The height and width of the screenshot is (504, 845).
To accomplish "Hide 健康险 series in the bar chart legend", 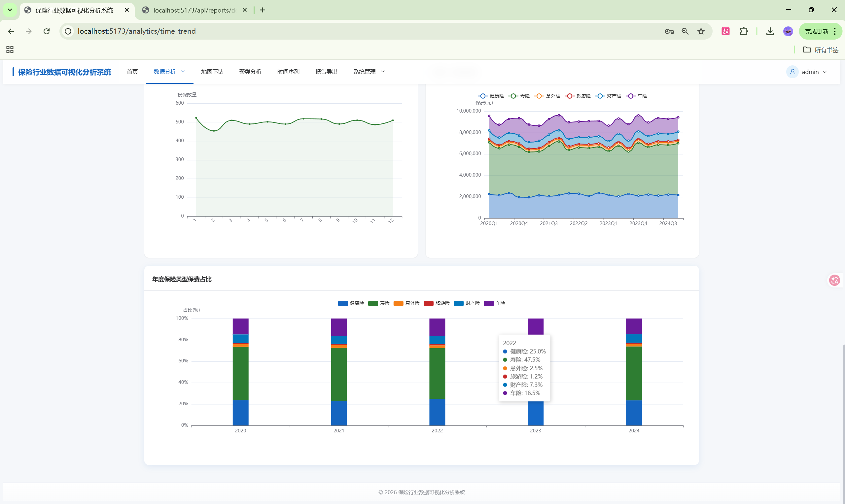I will 351,303.
